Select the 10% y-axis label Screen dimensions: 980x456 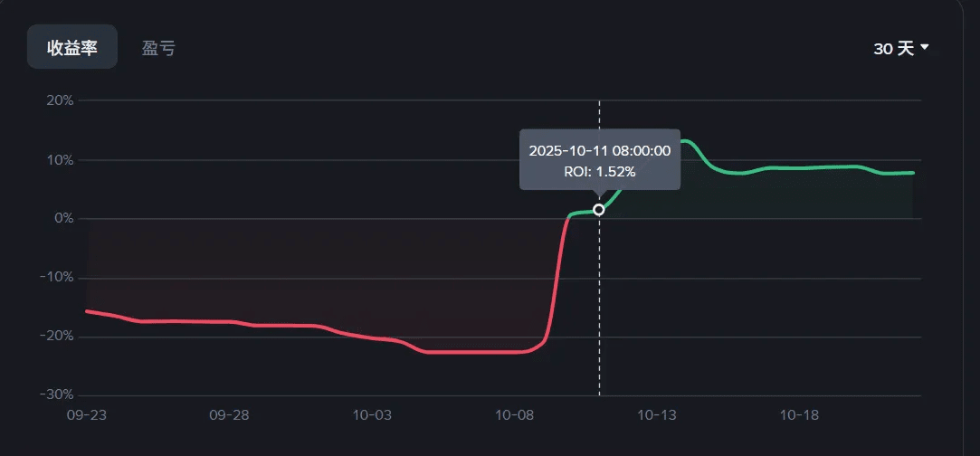point(60,160)
